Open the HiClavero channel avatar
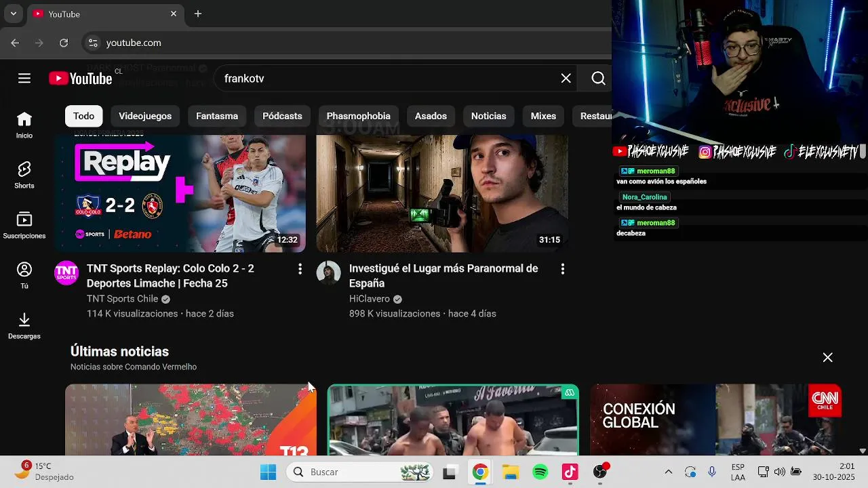Viewport: 868px width, 488px height. (x=329, y=273)
